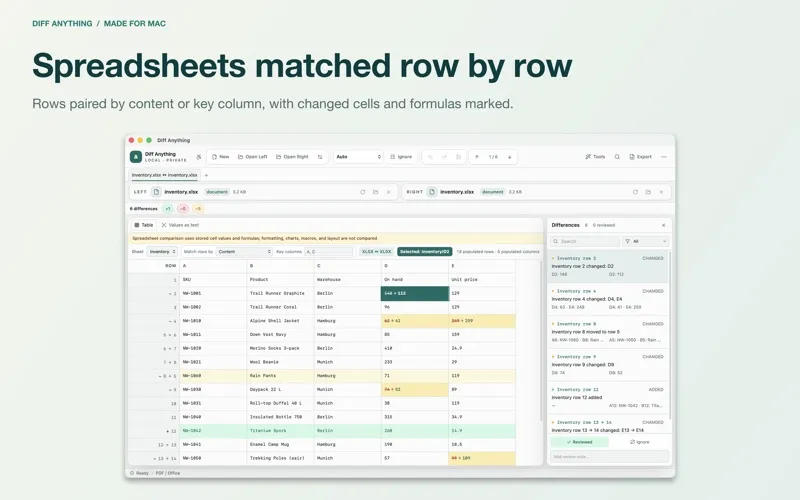Open folder icon for left file
Viewport: 800px width, 500px height.
pos(376,192)
